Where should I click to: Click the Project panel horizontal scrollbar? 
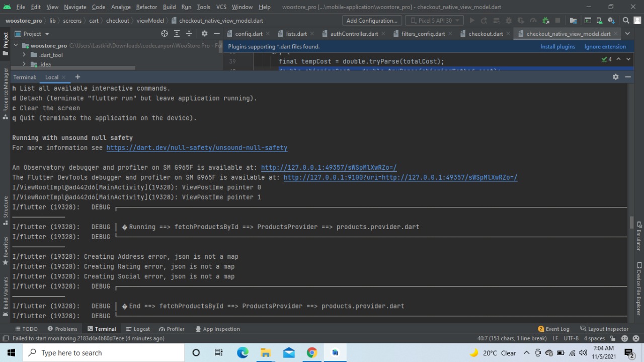(72, 67)
